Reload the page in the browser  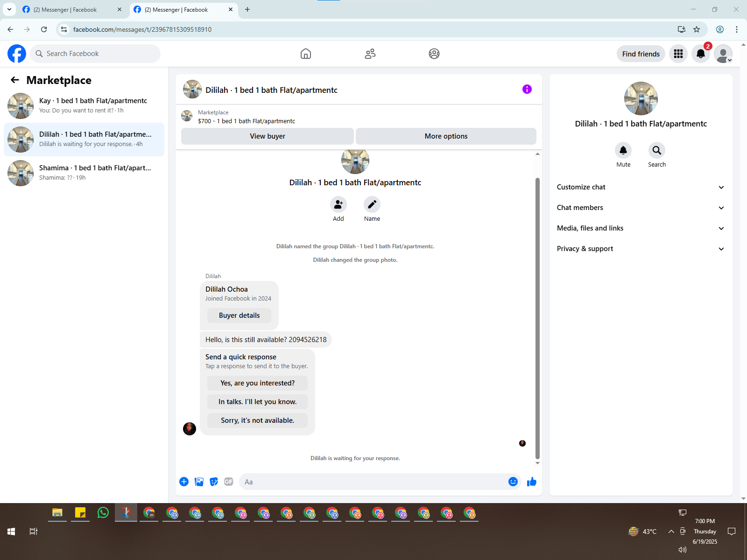coord(44,29)
